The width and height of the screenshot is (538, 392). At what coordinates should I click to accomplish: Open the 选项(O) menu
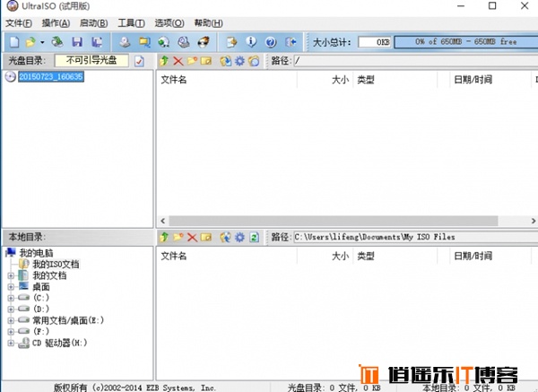click(x=169, y=23)
